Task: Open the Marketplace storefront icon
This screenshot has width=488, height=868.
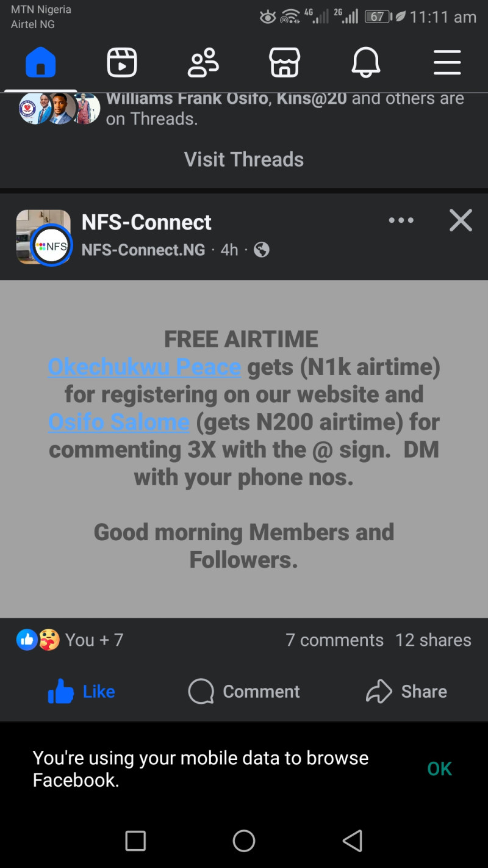Action: [284, 62]
